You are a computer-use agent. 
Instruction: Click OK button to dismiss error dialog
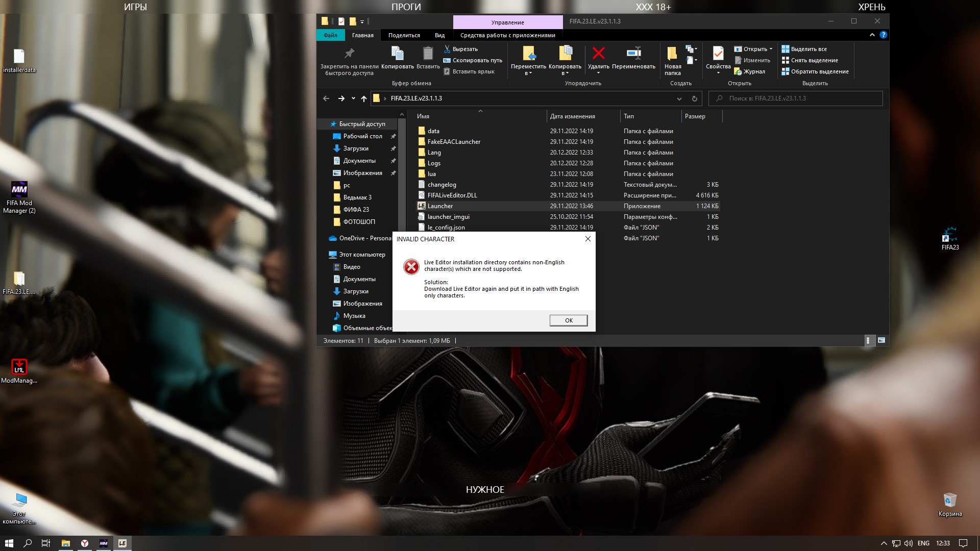(568, 319)
